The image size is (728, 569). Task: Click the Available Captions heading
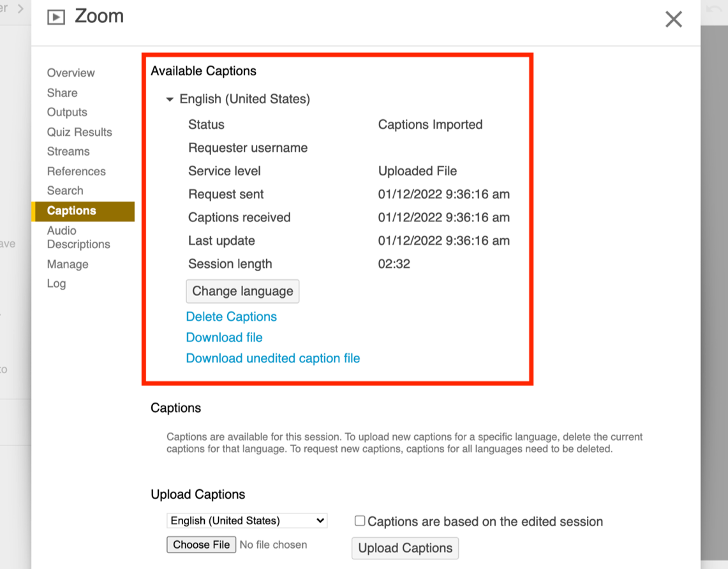tap(204, 71)
